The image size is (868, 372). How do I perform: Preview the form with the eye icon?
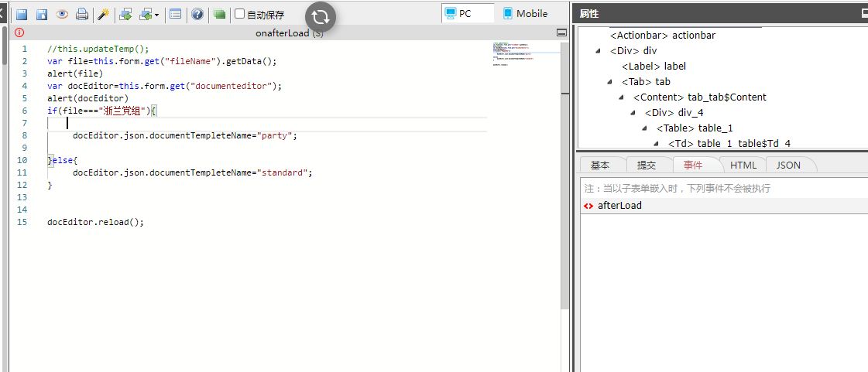point(62,15)
